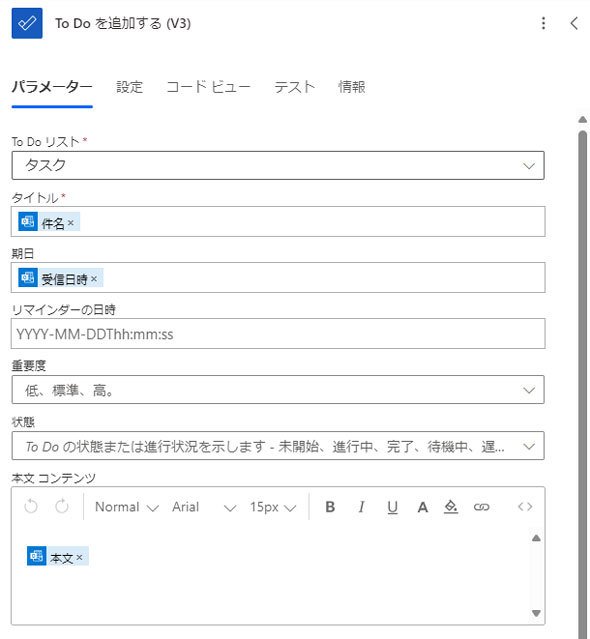Viewport: 590px width, 639px height.
Task: Toggle bold formatting
Action: (330, 507)
